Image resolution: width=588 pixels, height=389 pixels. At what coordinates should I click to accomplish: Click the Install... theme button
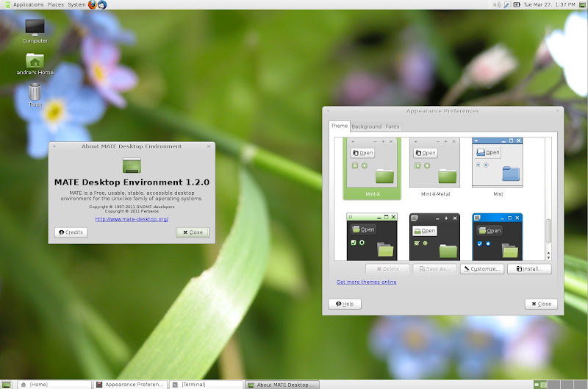click(529, 269)
